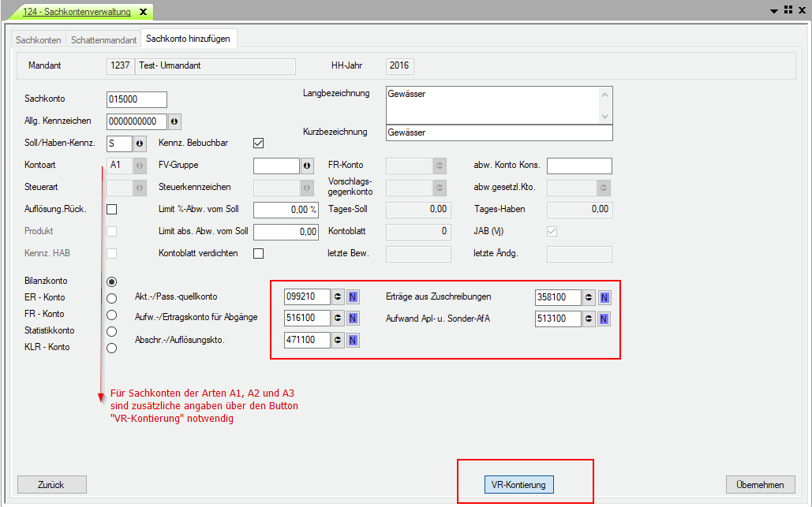Click the N icon beside 471100
812x507 pixels.
pyautogui.click(x=353, y=340)
